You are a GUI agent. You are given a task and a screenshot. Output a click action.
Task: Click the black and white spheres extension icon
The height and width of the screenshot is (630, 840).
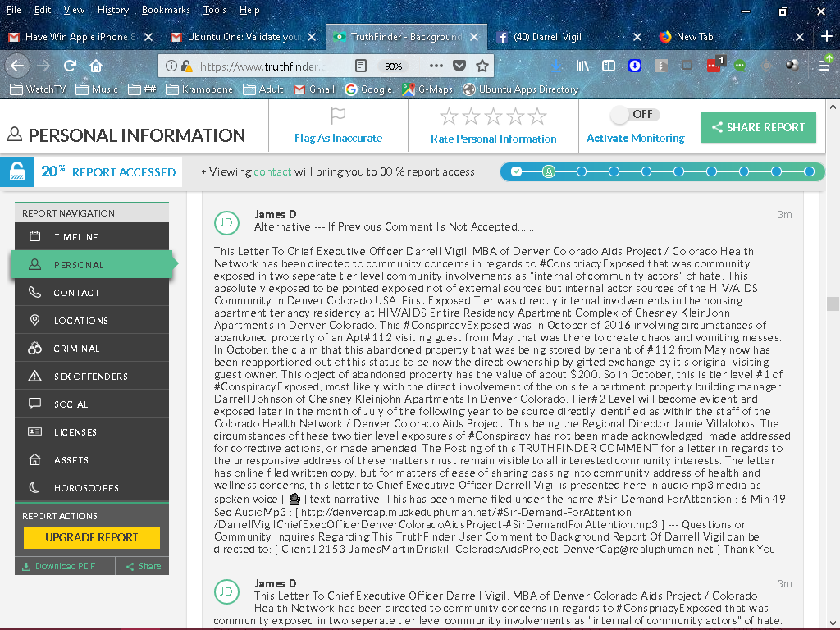click(x=792, y=66)
